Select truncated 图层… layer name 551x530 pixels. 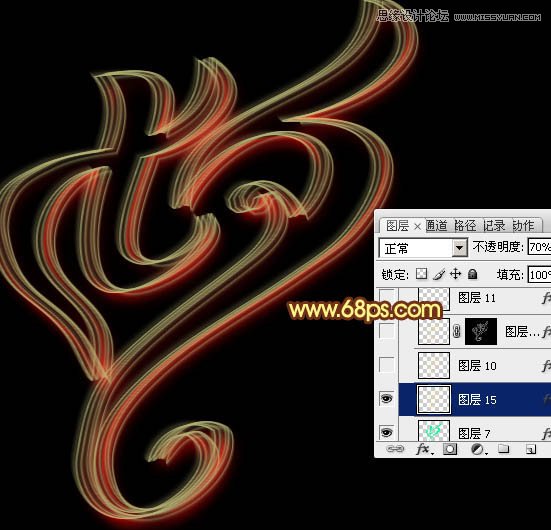point(522,331)
